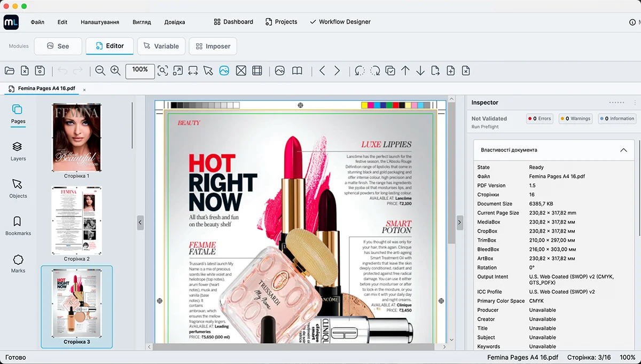Image resolution: width=641 pixels, height=364 pixels.
Task: Open the Вигляд menu
Action: click(x=142, y=22)
